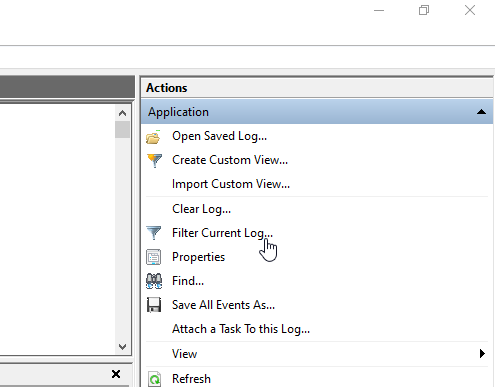The height and width of the screenshot is (387, 495).
Task: Click the Save All Events As text
Action: [x=223, y=305]
